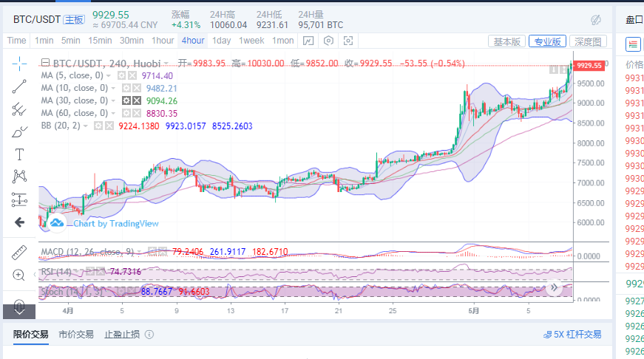
Task: Toggle fullscreen chart mode icon
Action: (348, 41)
